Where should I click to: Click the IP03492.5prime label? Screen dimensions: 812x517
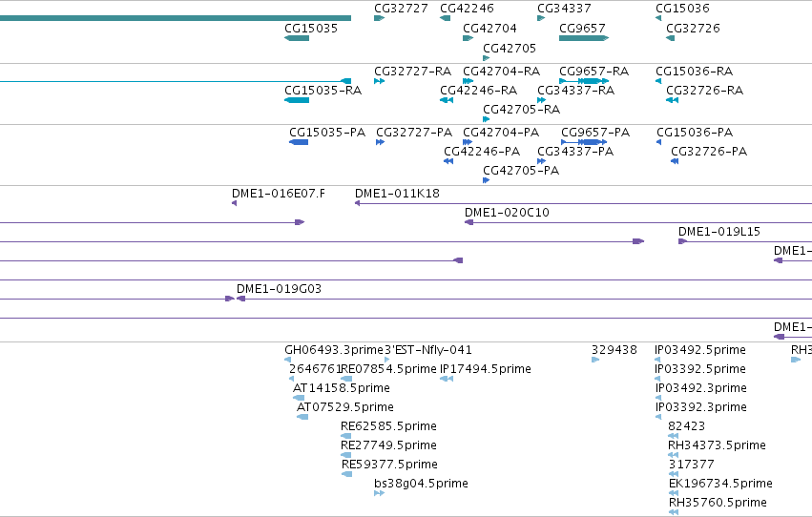700,350
